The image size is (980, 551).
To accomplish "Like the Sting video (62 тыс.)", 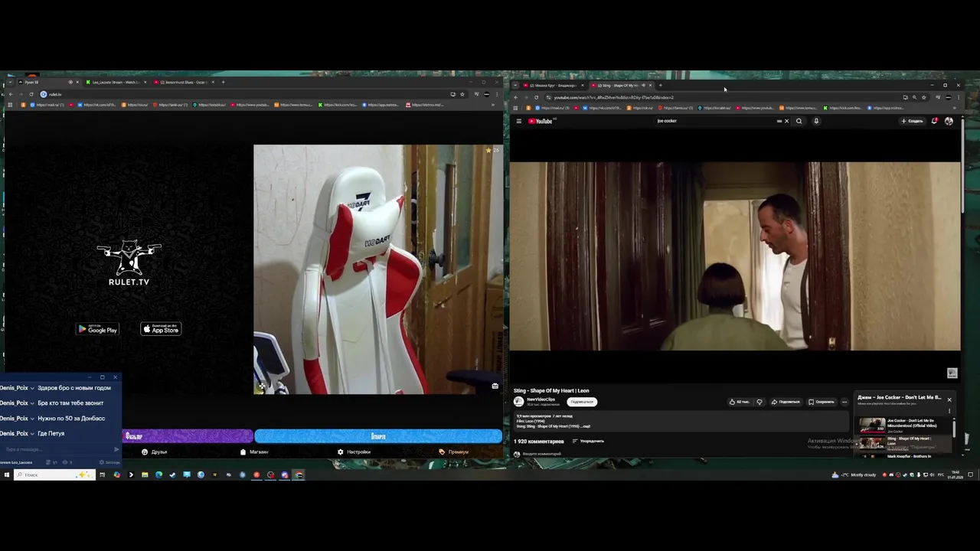I will pyautogui.click(x=739, y=402).
